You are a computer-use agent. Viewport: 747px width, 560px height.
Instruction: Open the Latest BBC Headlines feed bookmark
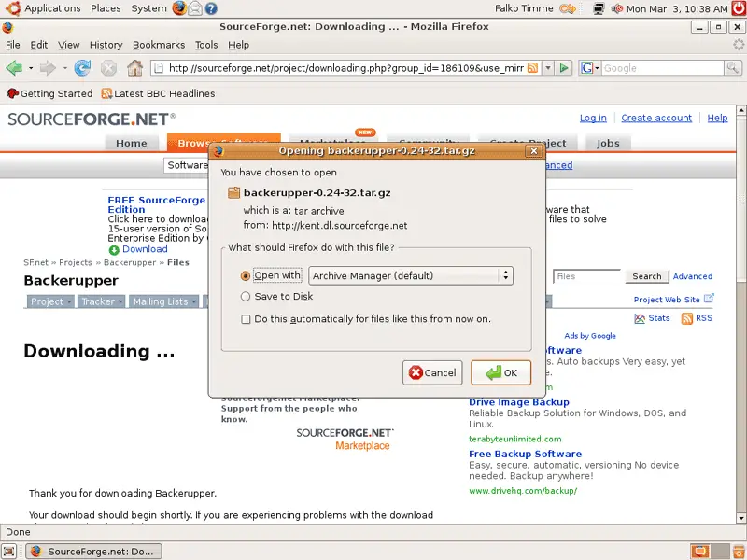click(158, 93)
